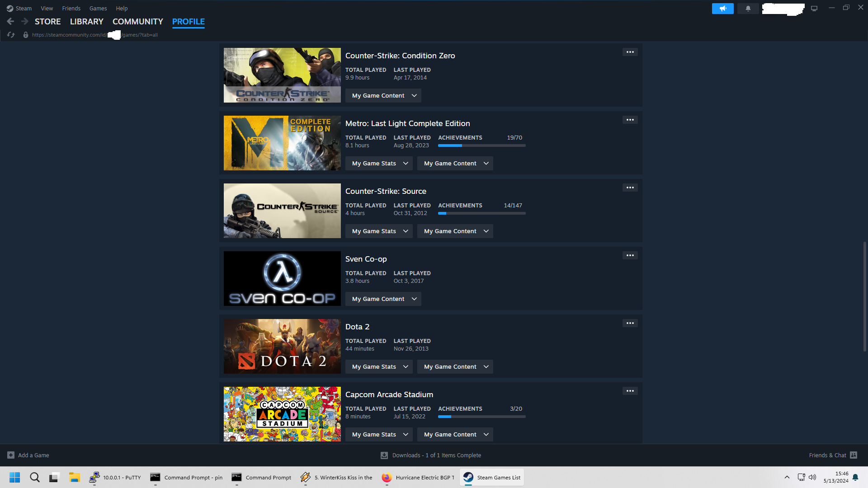868x488 pixels.
Task: Open options menu for Dota 2
Action: coord(630,323)
